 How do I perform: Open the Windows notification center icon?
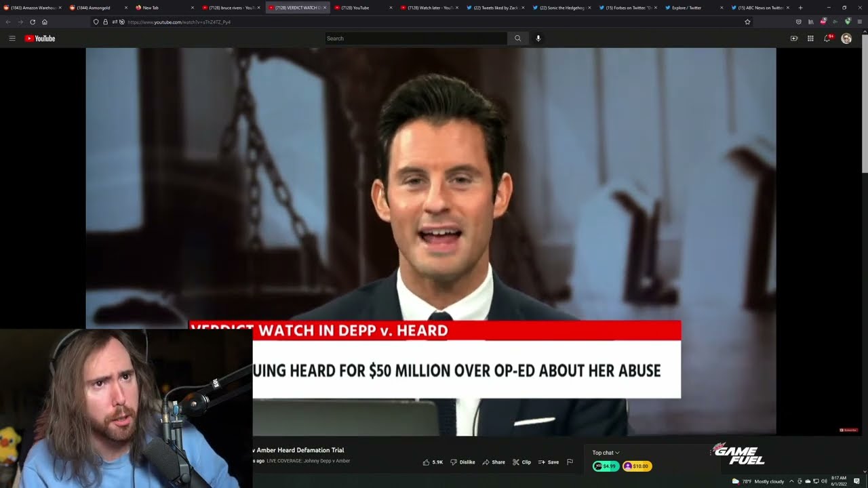point(857,481)
